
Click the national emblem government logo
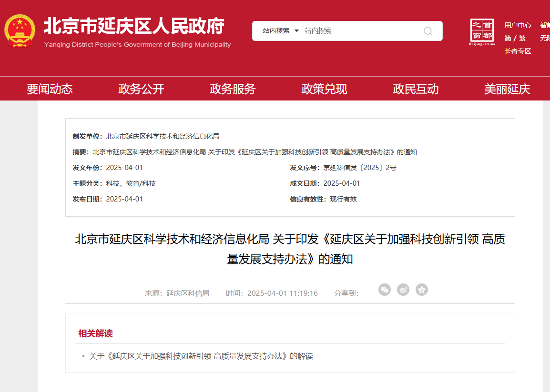point(20,30)
